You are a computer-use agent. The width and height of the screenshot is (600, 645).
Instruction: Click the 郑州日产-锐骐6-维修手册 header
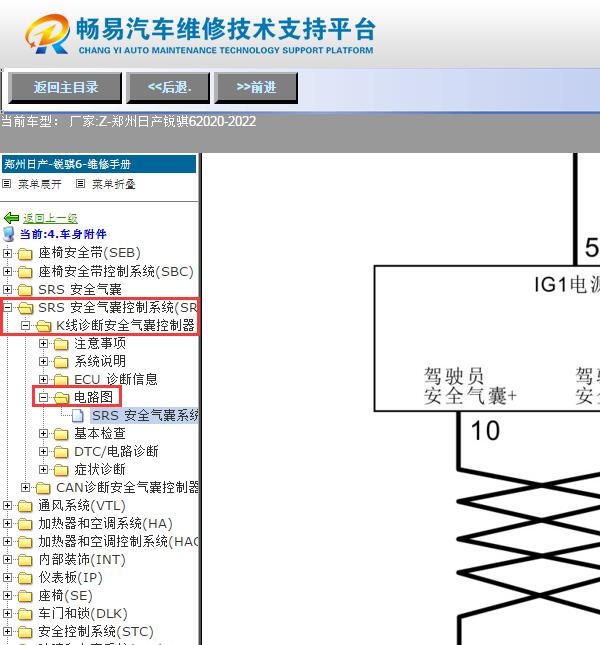99,164
